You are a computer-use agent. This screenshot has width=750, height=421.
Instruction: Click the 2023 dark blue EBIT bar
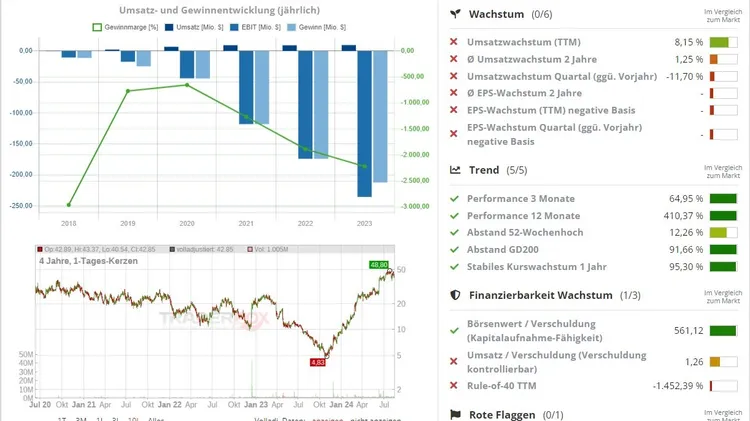364,123
